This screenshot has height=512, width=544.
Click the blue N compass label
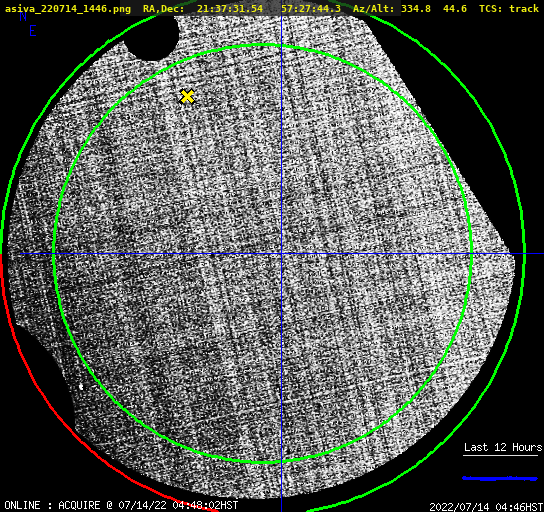pyautogui.click(x=23, y=16)
